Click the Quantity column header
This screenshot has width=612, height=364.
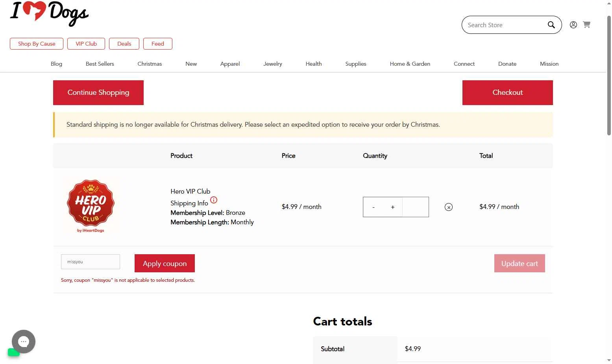coord(375,156)
